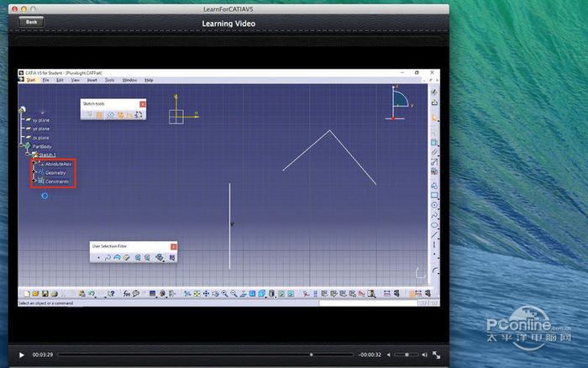Select the Axis tool

pyautogui.click(x=434, y=244)
